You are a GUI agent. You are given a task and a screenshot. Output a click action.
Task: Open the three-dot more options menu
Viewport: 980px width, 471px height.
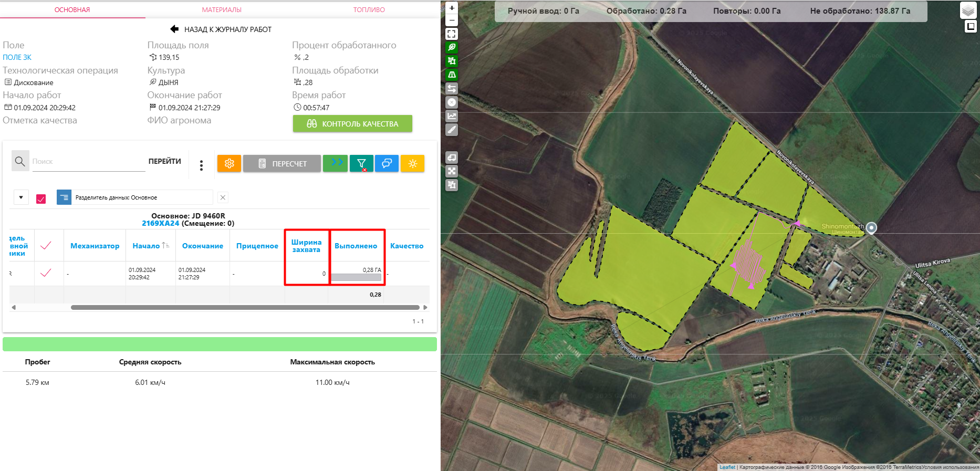pos(201,165)
